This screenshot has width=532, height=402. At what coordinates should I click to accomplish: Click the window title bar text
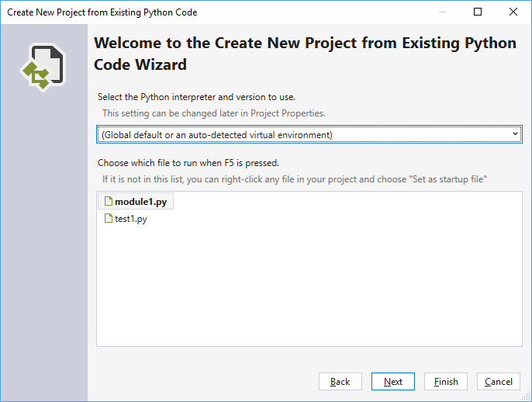tap(102, 12)
